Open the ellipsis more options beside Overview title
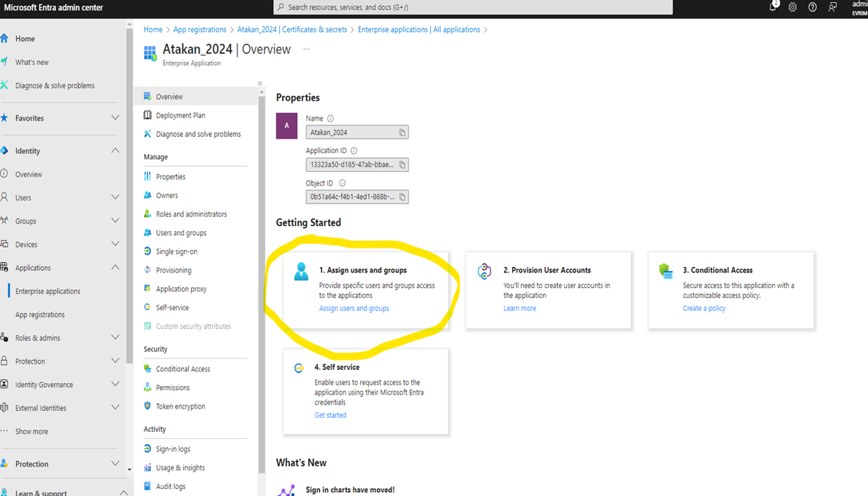This screenshot has height=496, width=868. [306, 50]
